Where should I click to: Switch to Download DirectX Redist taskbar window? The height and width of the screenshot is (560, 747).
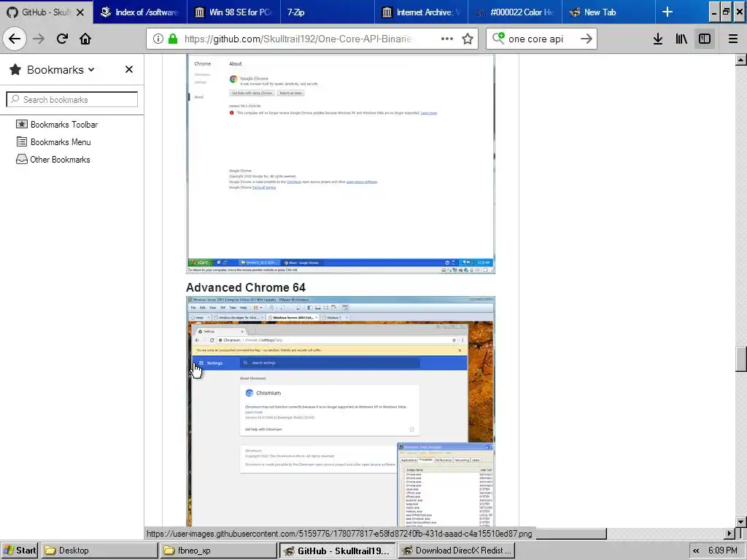click(457, 551)
